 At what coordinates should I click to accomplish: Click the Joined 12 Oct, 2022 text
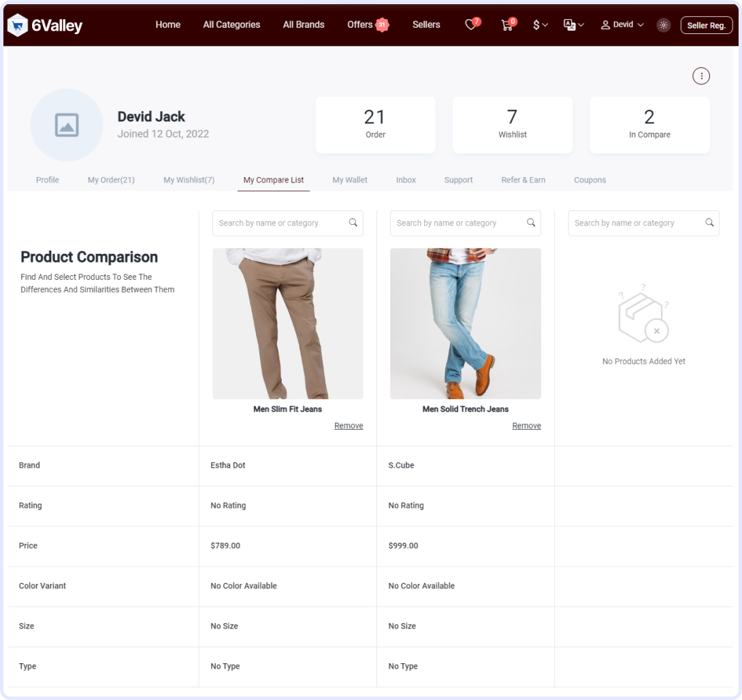[163, 134]
